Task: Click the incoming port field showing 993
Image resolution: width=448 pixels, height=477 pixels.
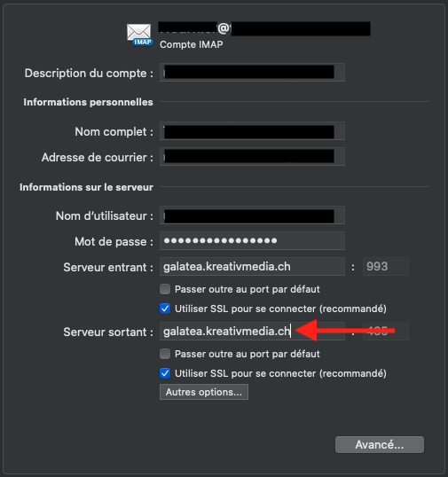Action: pyautogui.click(x=386, y=267)
